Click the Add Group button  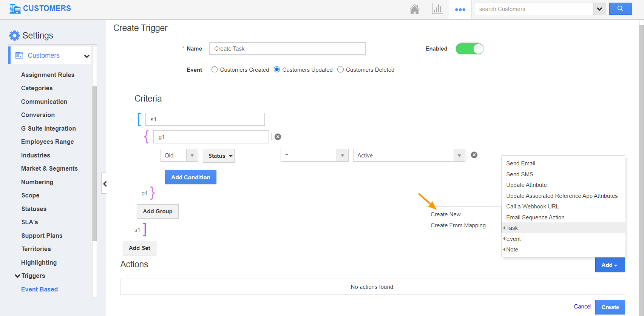(x=158, y=211)
